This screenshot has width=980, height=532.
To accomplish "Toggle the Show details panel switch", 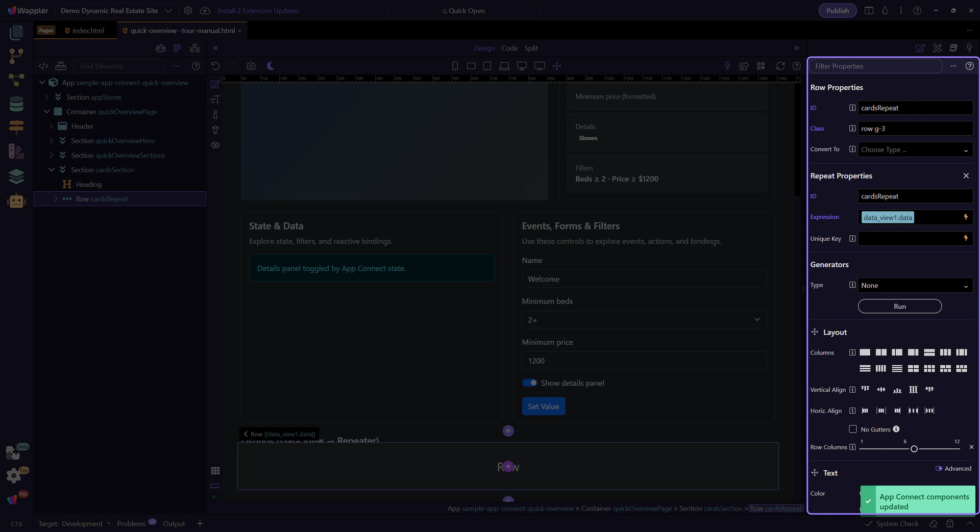I will point(529,383).
